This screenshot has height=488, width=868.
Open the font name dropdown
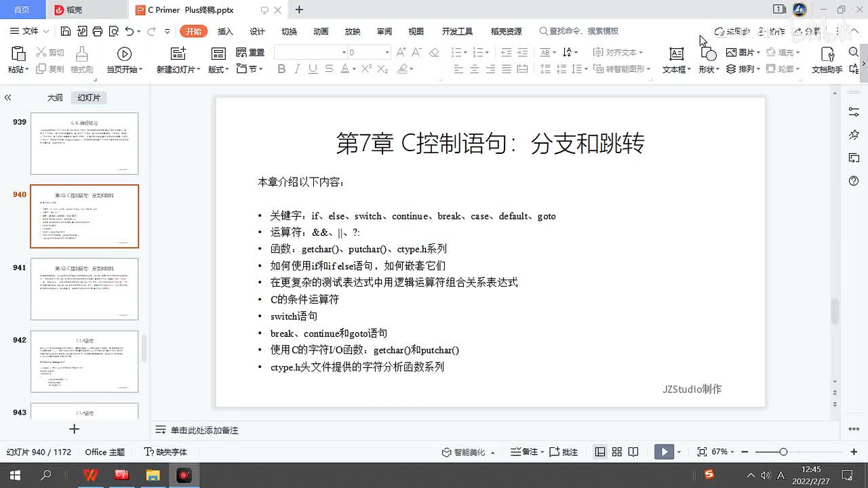(x=344, y=52)
